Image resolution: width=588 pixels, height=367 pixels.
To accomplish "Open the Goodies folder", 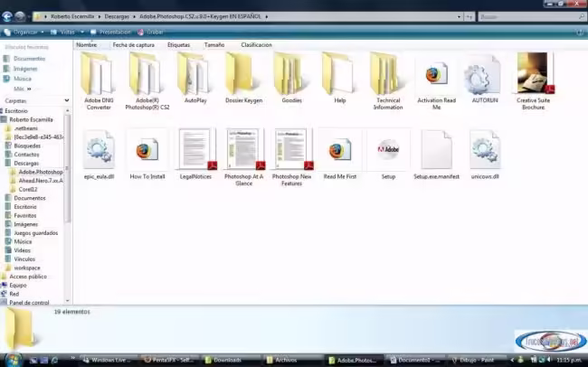I will coord(292,78).
